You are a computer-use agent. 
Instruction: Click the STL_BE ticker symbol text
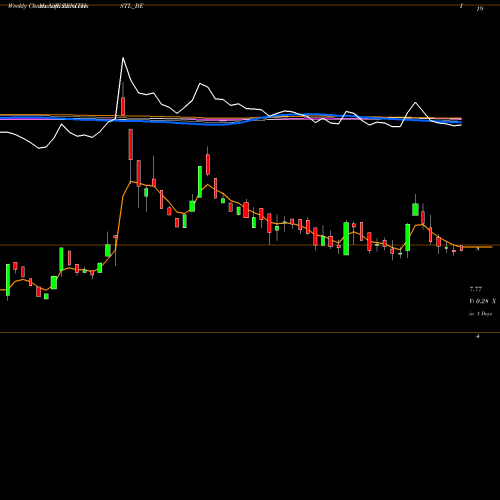pos(132,6)
